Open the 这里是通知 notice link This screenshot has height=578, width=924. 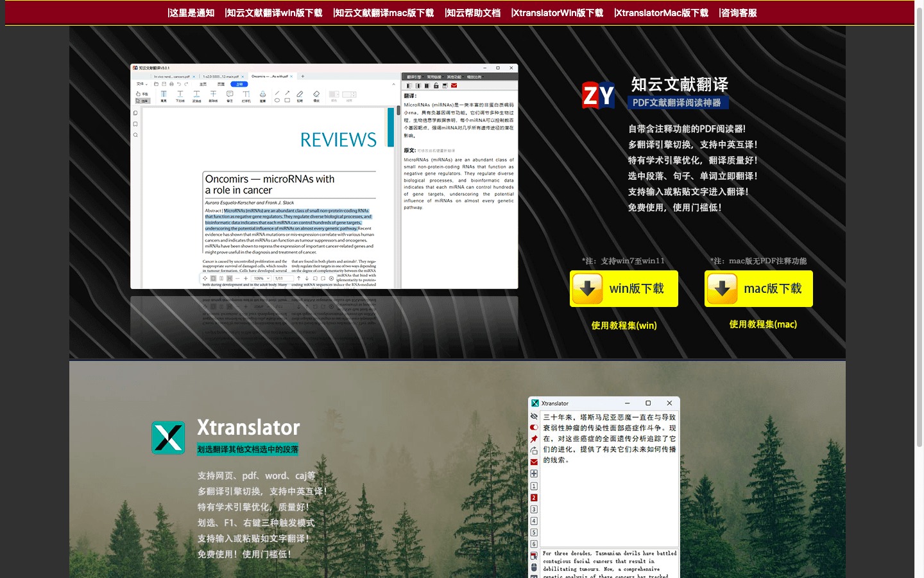click(191, 13)
